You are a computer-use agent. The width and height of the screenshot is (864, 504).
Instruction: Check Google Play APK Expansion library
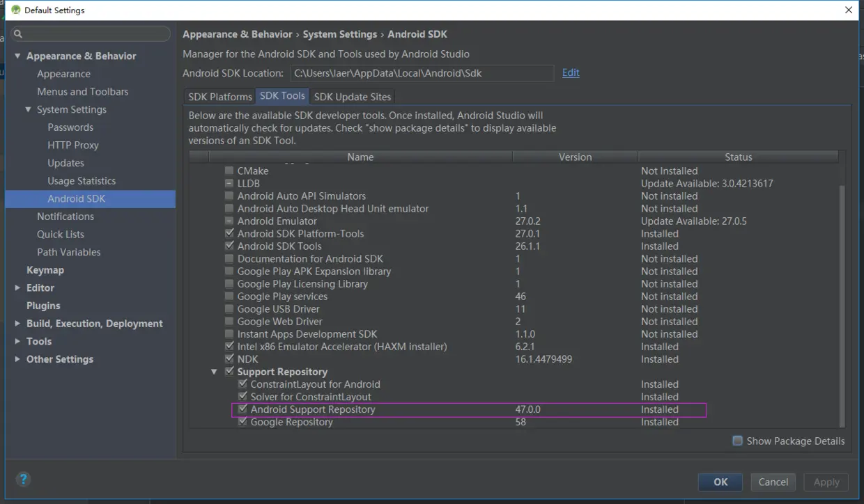229,271
